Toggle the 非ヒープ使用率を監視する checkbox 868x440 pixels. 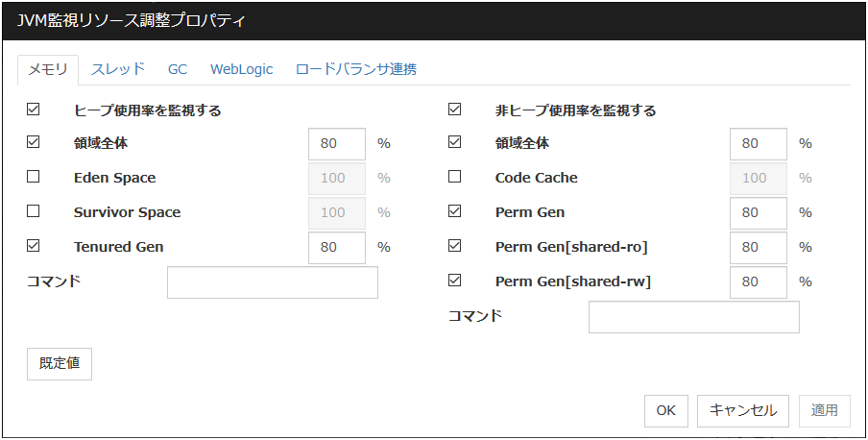point(455,110)
